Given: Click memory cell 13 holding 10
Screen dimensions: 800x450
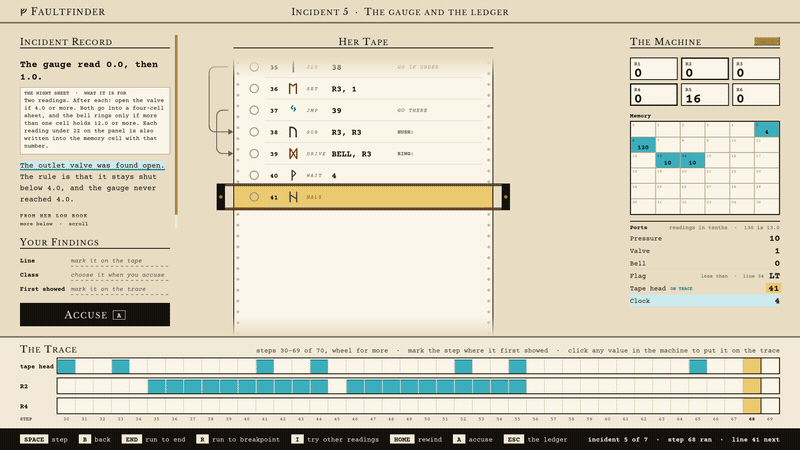Looking at the screenshot, I should point(667,160).
